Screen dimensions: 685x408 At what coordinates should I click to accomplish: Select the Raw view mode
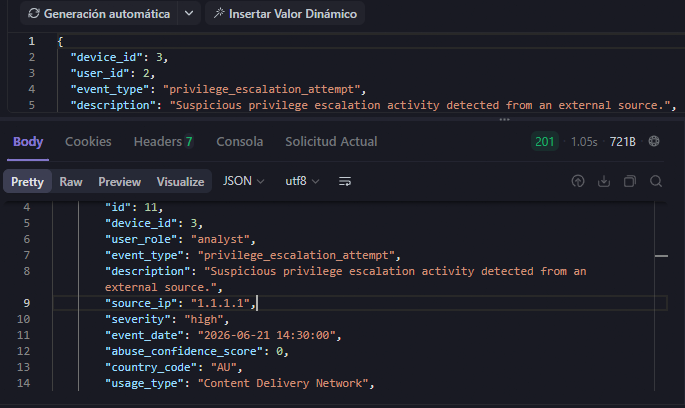(71, 182)
